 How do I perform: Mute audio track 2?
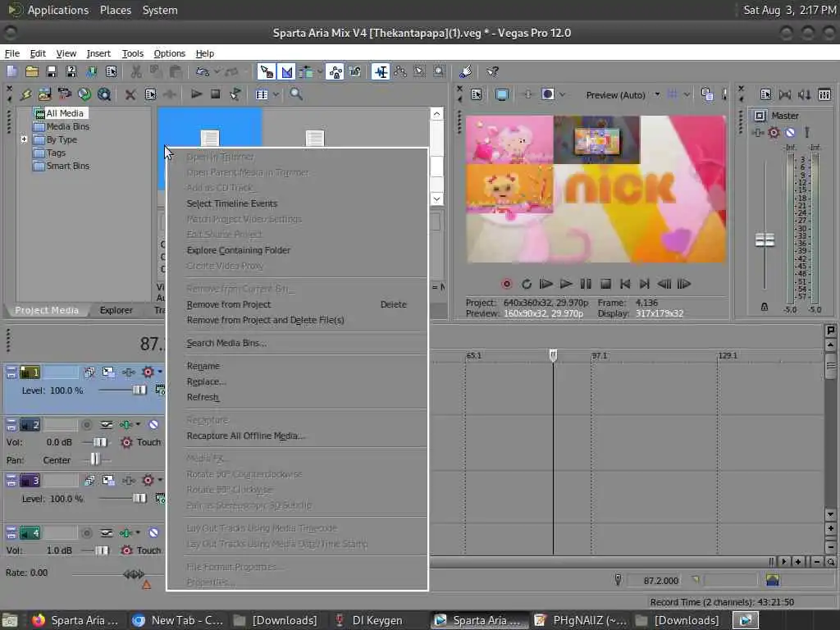click(153, 424)
